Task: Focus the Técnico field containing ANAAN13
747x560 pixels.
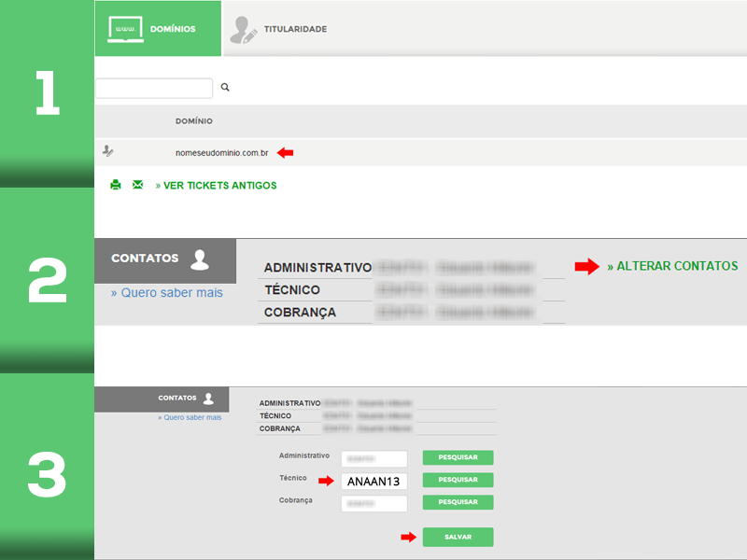Action: 373,481
